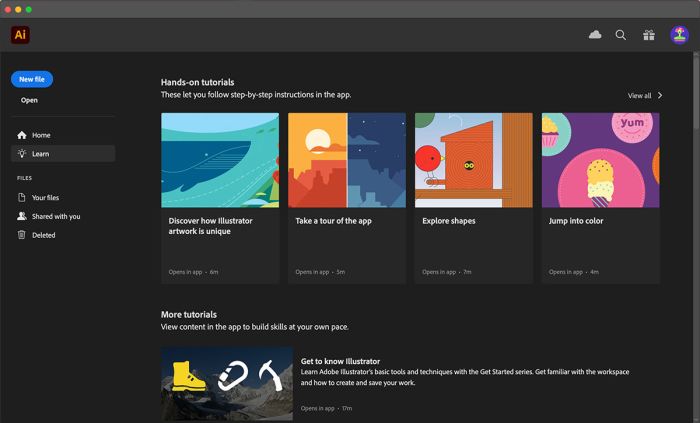Image resolution: width=700 pixels, height=423 pixels.
Task: Open the user profile avatar
Action: (x=679, y=35)
